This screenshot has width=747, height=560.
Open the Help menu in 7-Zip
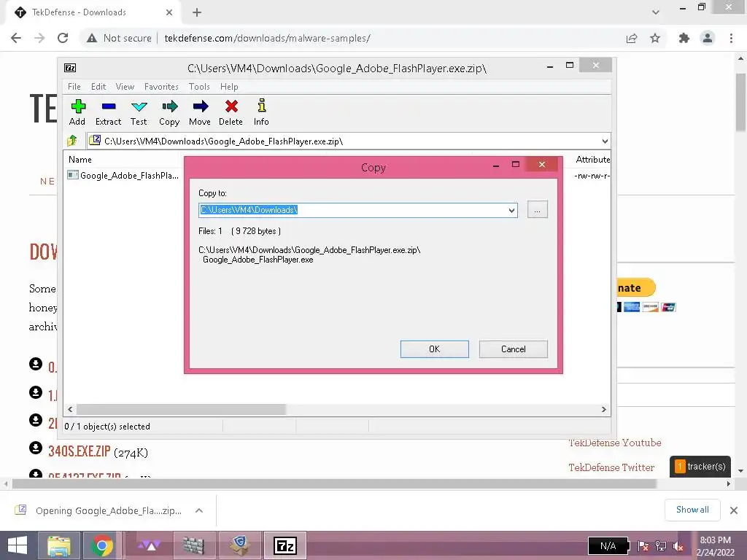(x=229, y=87)
